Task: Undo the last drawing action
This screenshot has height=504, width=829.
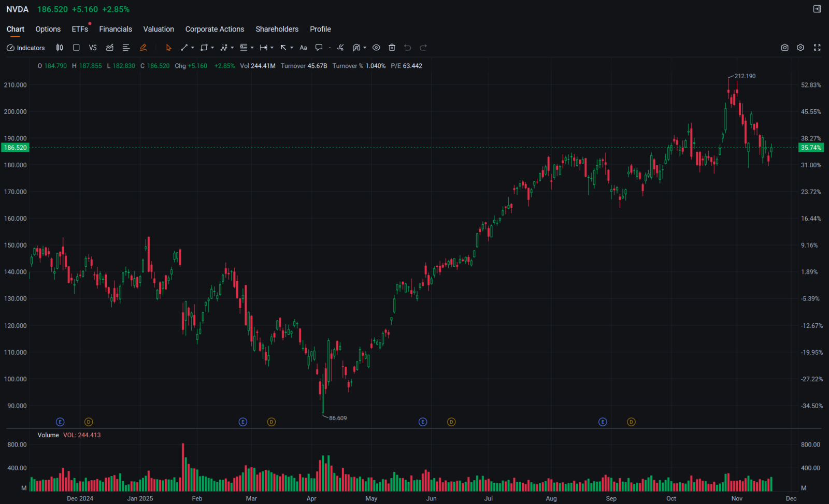Action: click(x=408, y=48)
